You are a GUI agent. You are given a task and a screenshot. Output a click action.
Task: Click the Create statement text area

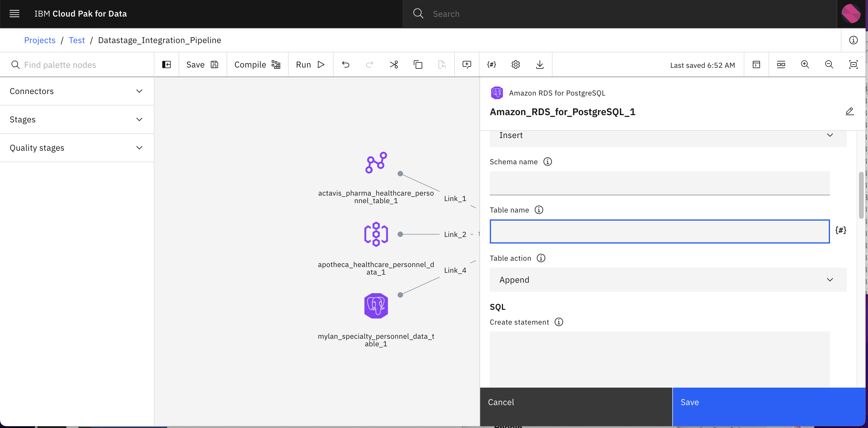coord(659,359)
